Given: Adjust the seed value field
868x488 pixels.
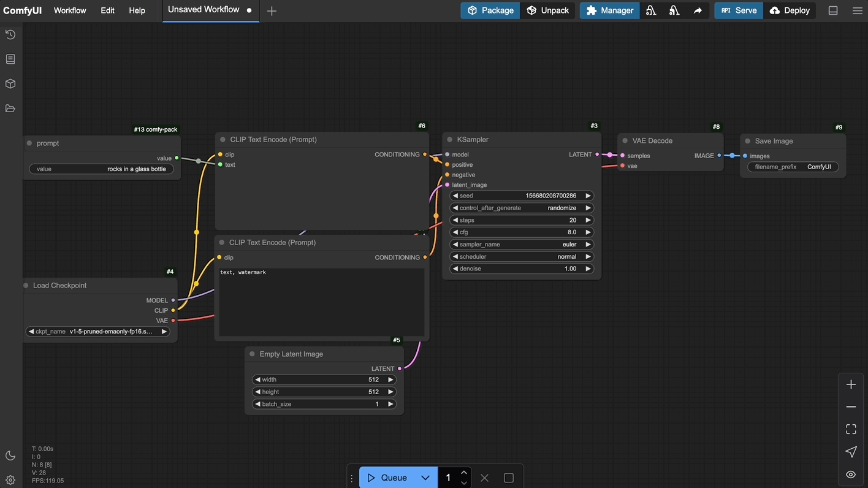Looking at the screenshot, I should 521,196.
